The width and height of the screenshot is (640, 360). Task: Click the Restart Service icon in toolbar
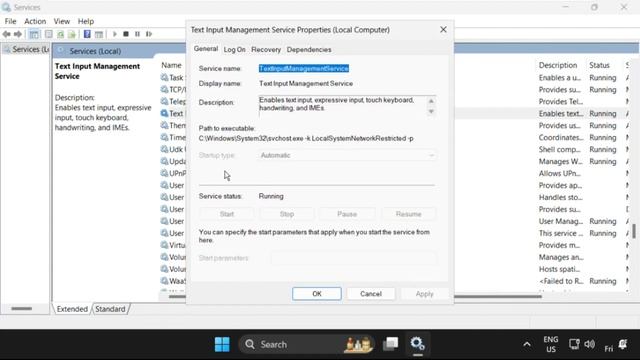[149, 34]
